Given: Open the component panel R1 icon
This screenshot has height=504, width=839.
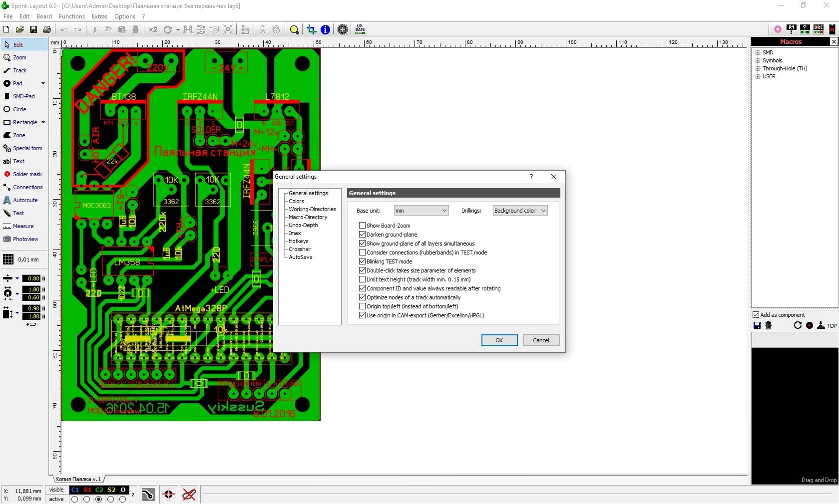Looking at the screenshot, I should [792, 29].
